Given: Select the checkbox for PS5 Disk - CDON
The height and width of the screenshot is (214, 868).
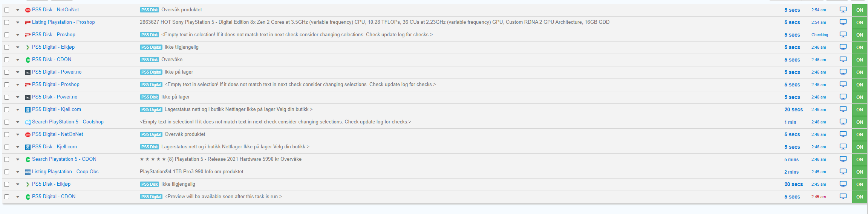Looking at the screenshot, I should (x=7, y=60).
